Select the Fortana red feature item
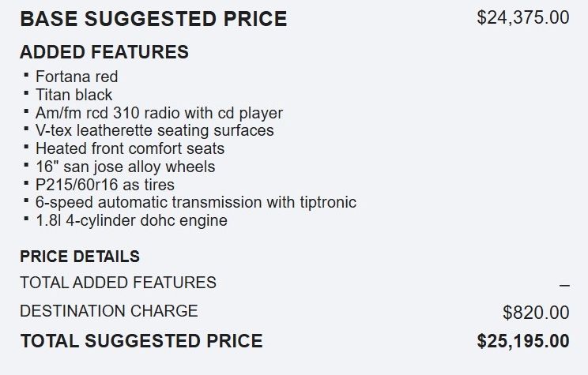This screenshot has width=588, height=375. point(77,77)
